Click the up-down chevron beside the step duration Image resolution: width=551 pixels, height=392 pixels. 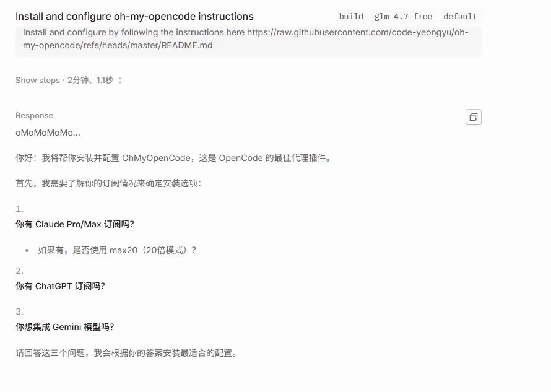[x=120, y=81]
